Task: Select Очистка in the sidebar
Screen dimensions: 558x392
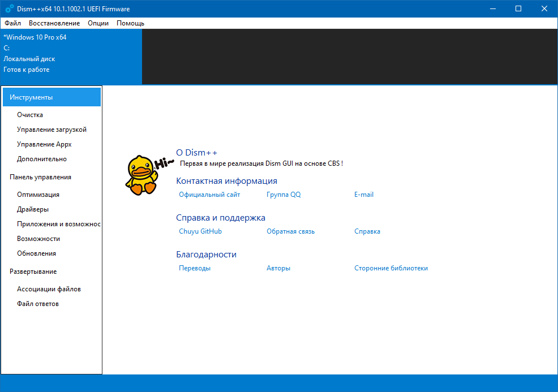Action: 30,115
